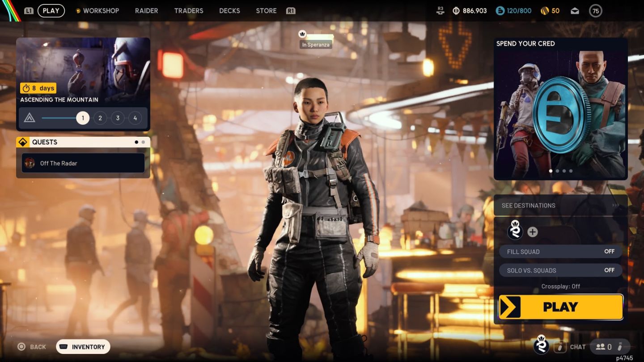Open the Off The Radar quest

coord(83,163)
